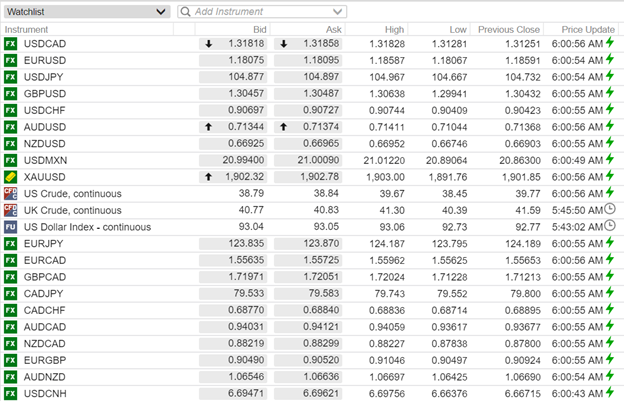Click the XAUUSD ask price 1,902.78
Image resolution: width=624 pixels, height=401 pixels.
[x=317, y=176]
